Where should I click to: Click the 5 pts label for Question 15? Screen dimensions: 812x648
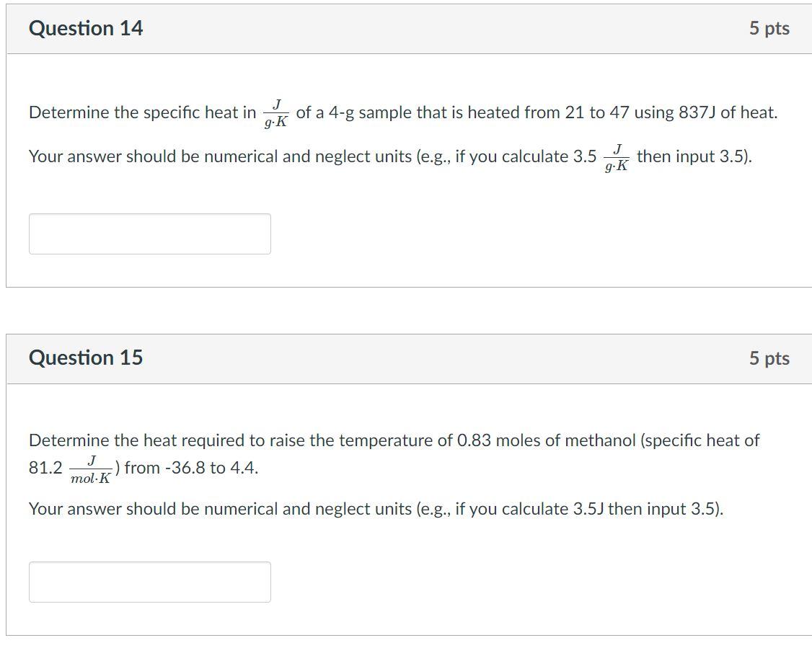(769, 358)
